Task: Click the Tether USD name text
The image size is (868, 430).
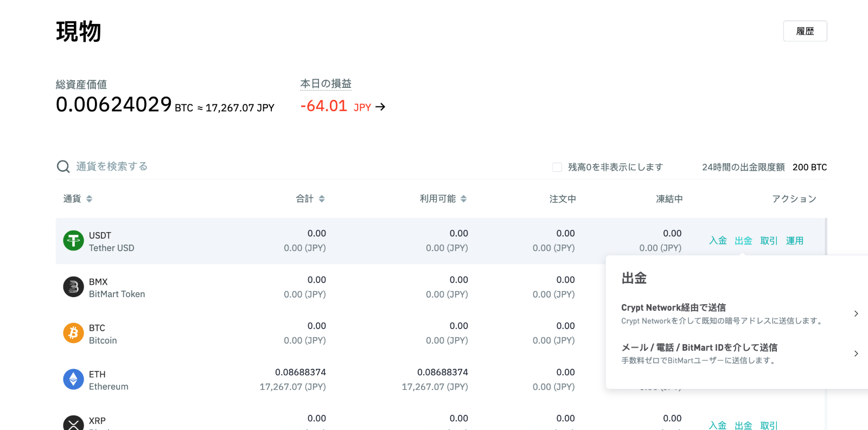Action: (x=112, y=248)
